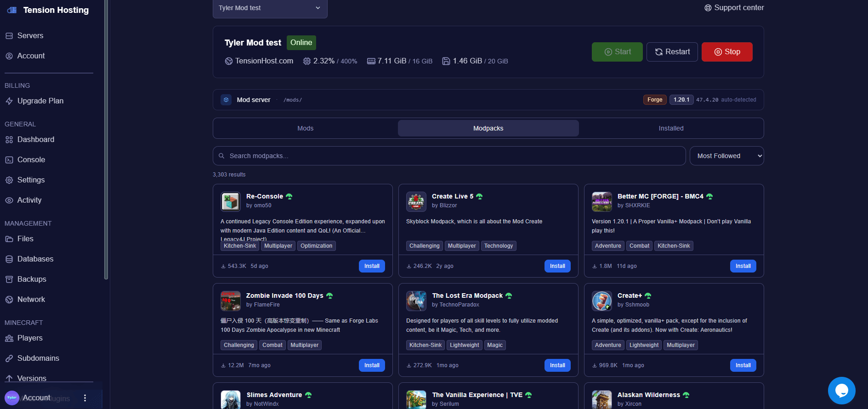Viewport: 868px width, 409px height.
Task: Click the Better MC modpack thumbnail
Action: tap(602, 202)
